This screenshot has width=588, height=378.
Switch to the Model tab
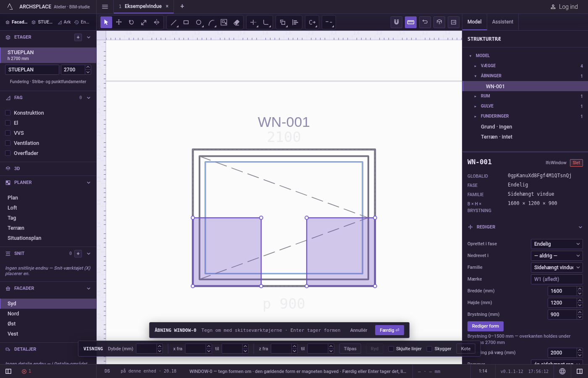pos(475,22)
